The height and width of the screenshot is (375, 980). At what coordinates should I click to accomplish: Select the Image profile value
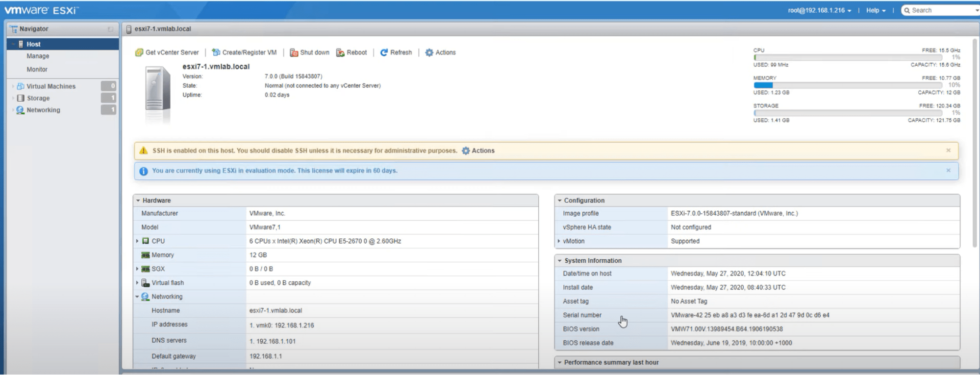coord(734,214)
